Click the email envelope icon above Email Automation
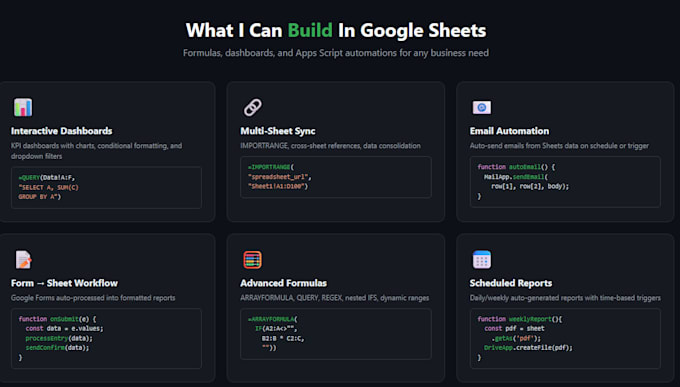The height and width of the screenshot is (387, 680). (x=482, y=107)
